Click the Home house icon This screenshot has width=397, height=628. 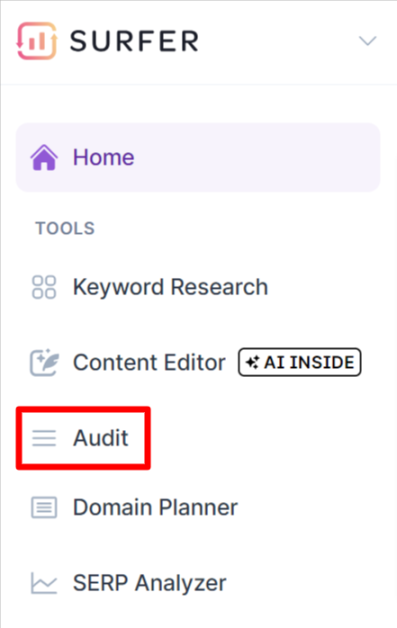tap(44, 157)
